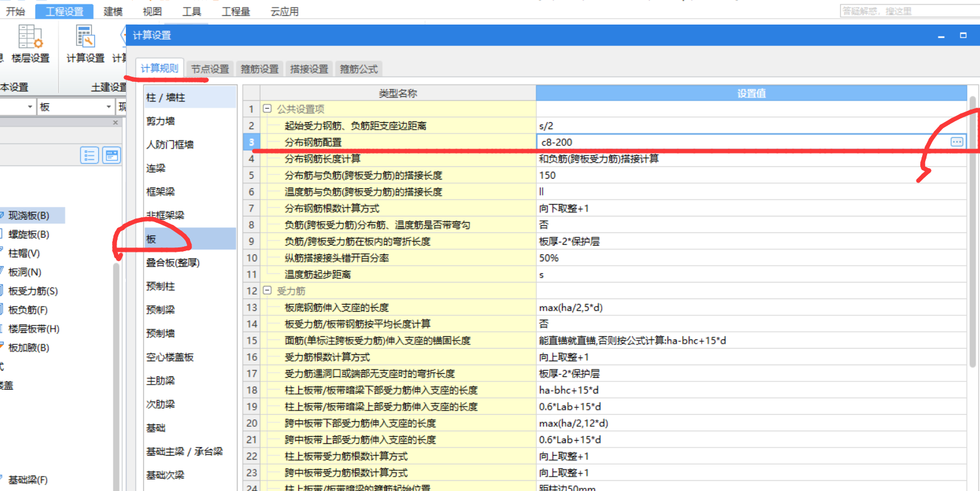Image resolution: width=980 pixels, height=491 pixels.
Task: Close the left navigation panel
Action: [x=115, y=123]
